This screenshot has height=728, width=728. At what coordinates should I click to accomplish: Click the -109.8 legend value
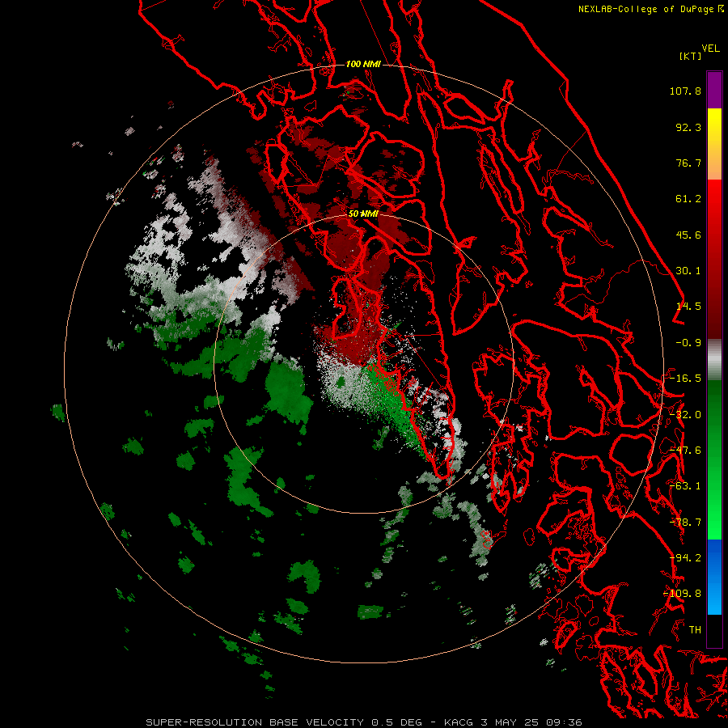coord(683,594)
